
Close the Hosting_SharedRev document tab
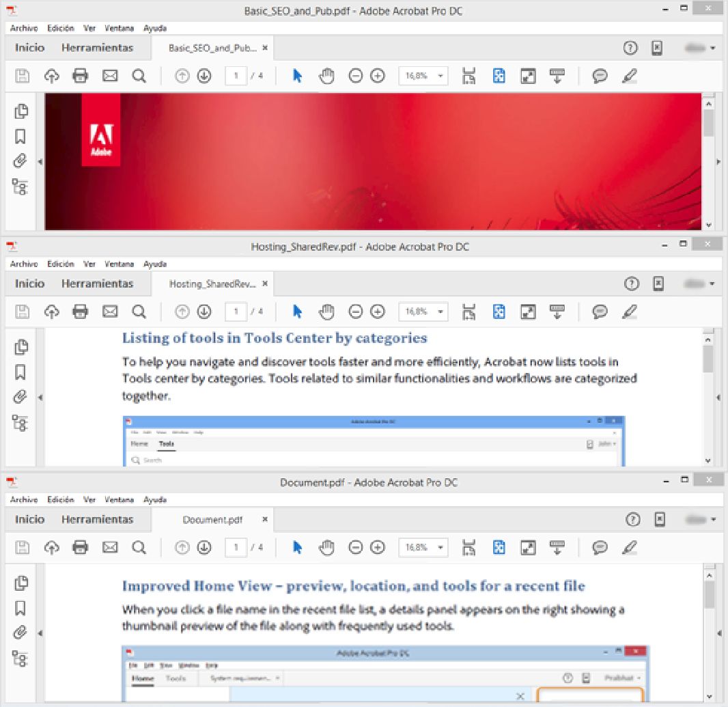pos(265,283)
